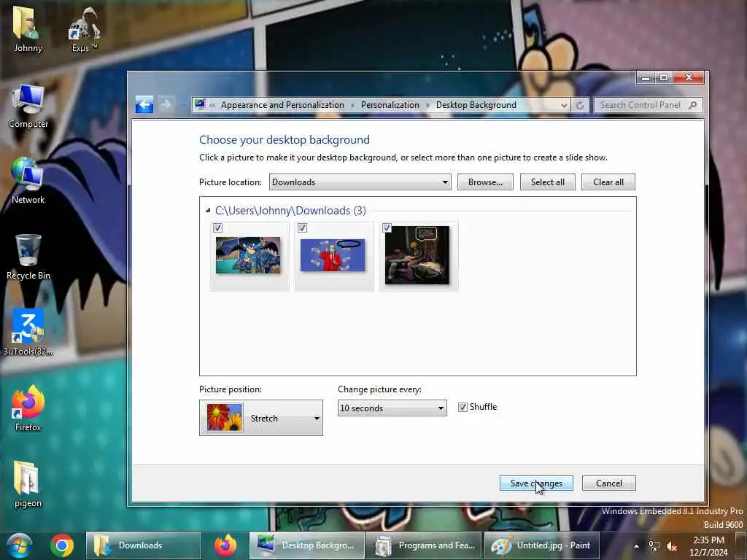Click the Show desktop strip

pyautogui.click(x=740, y=545)
